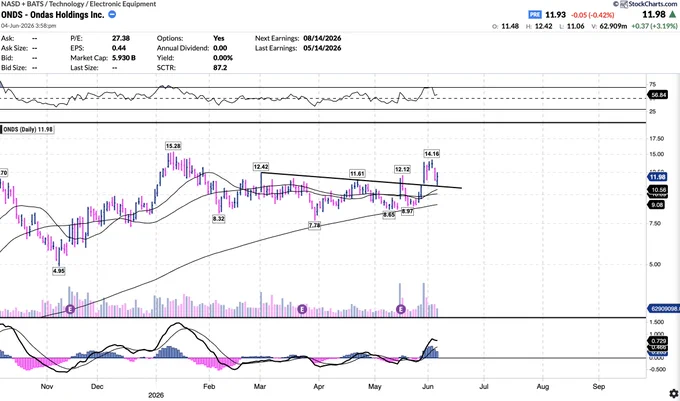Select the Last Earnings date 05/14/2026
Screen dimensions: 680x401
point(322,48)
